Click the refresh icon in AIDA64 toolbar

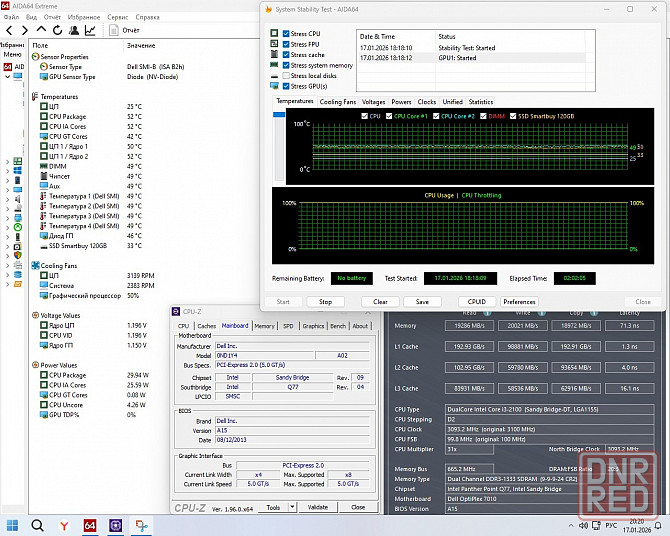coord(55,31)
